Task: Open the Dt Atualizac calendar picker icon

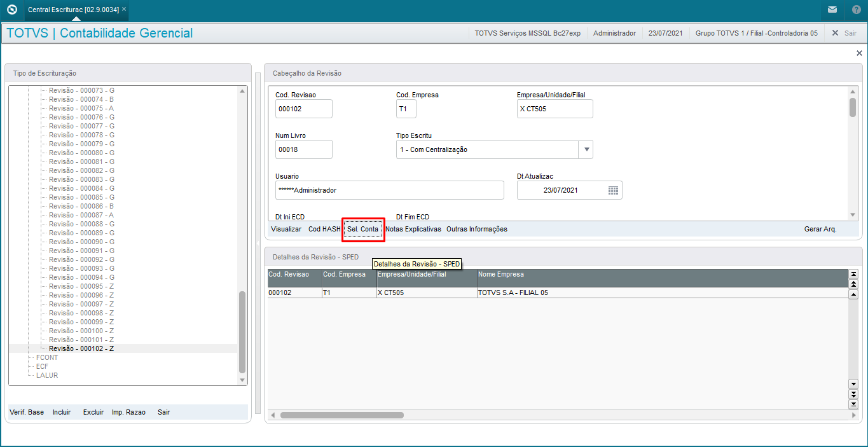Action: [613, 190]
